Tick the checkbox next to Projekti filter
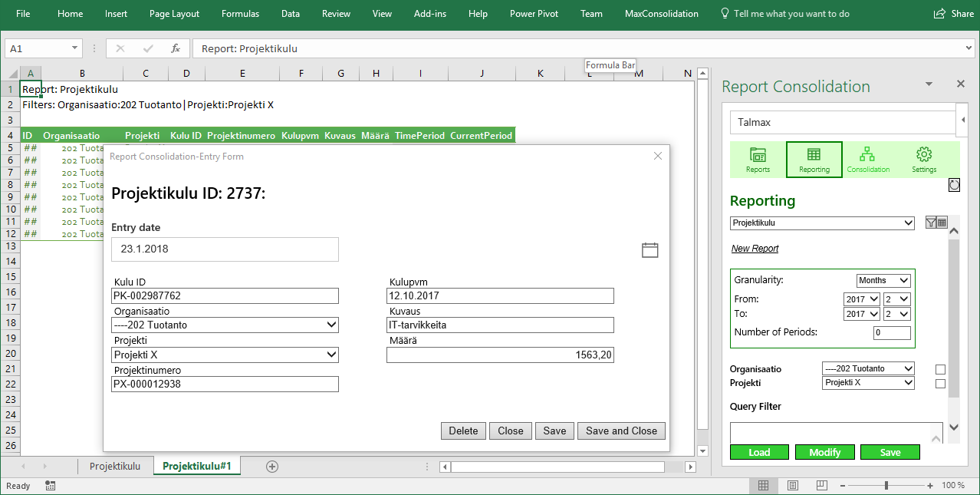The width and height of the screenshot is (980, 495). 940,384
